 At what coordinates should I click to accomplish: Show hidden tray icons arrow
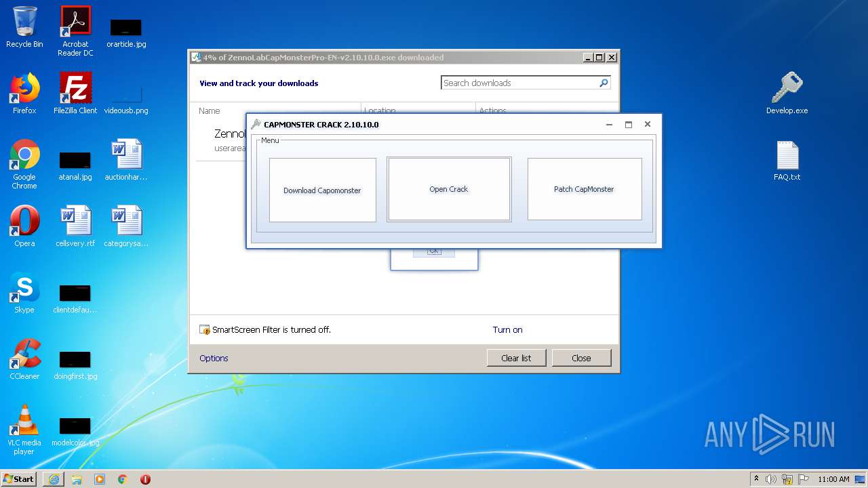(756, 479)
